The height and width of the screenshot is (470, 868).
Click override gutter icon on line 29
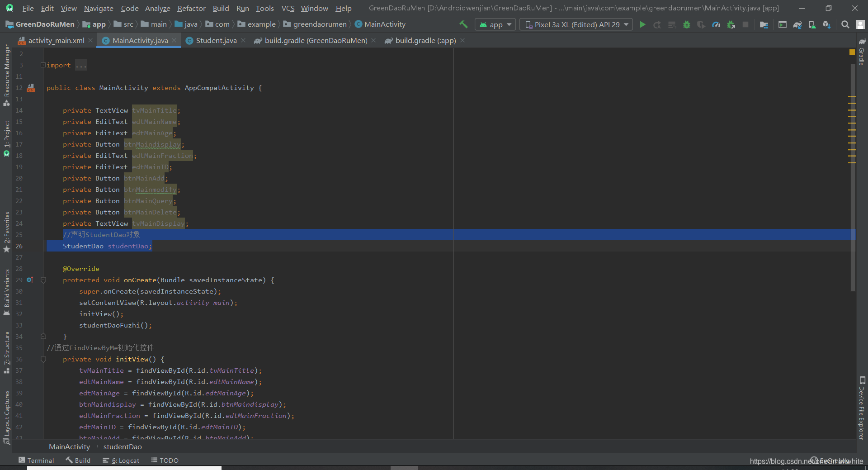(x=30, y=280)
